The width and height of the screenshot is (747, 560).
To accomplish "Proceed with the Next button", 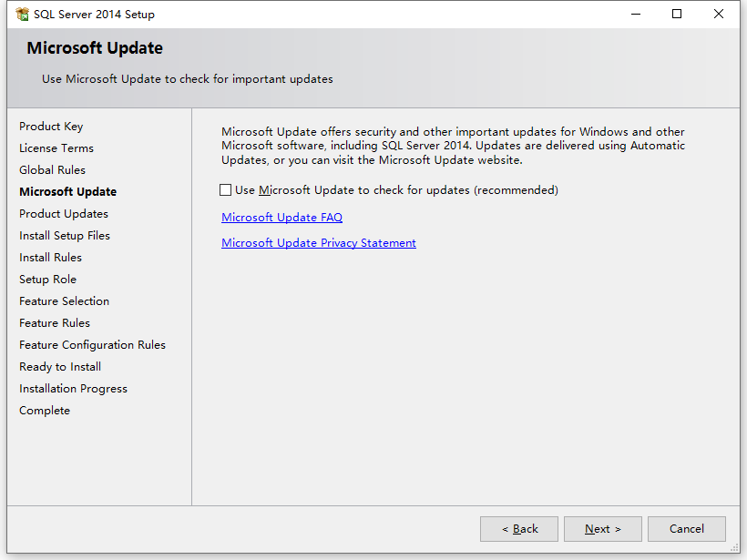I will point(603,529).
